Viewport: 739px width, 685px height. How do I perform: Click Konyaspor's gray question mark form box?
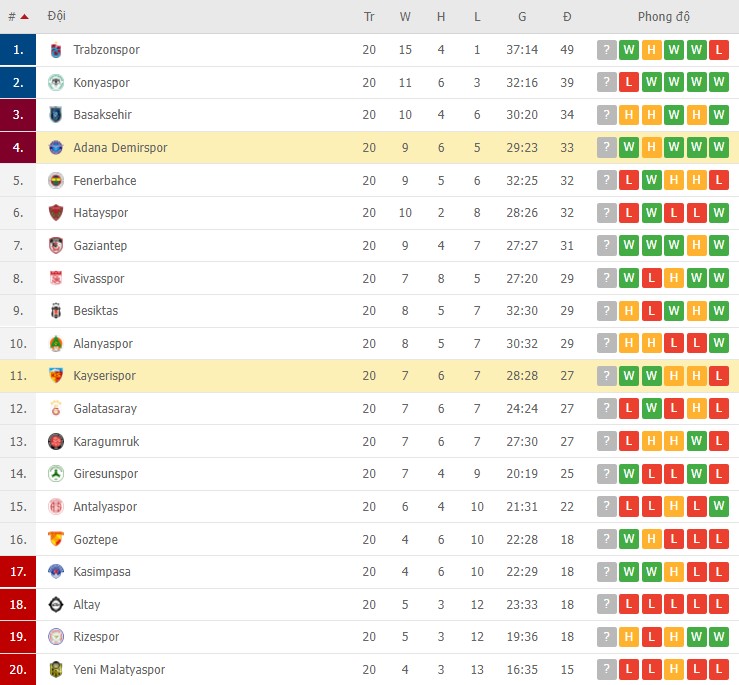click(x=607, y=83)
